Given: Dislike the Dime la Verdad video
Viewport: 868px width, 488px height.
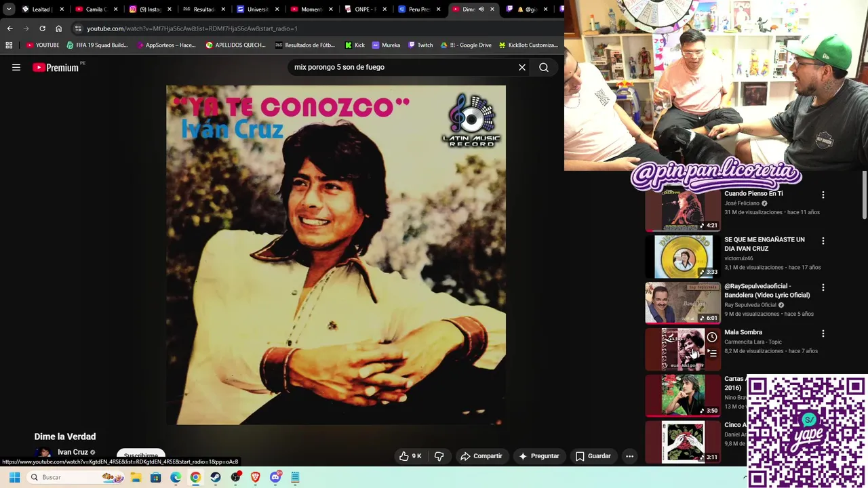Looking at the screenshot, I should 439,456.
